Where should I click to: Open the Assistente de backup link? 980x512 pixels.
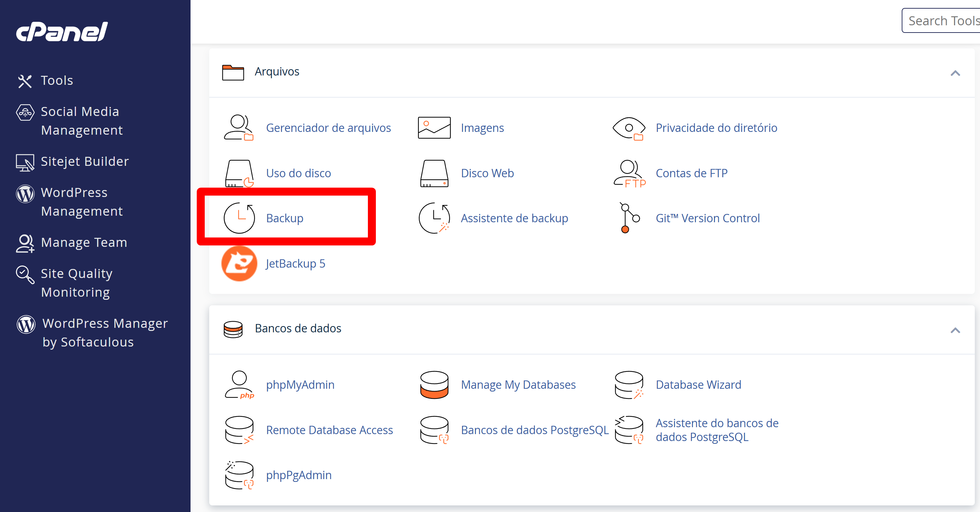point(514,218)
